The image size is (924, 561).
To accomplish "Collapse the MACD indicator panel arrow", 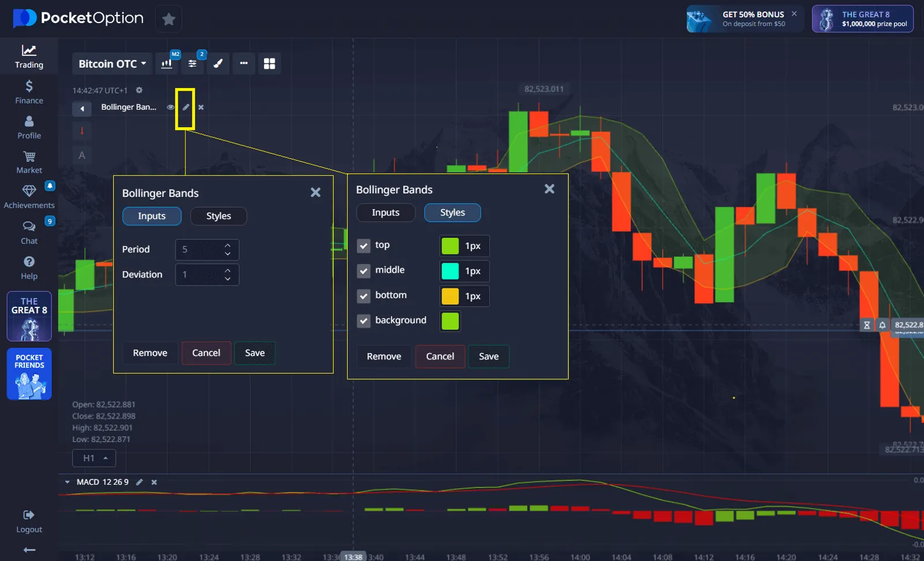I will [67, 482].
